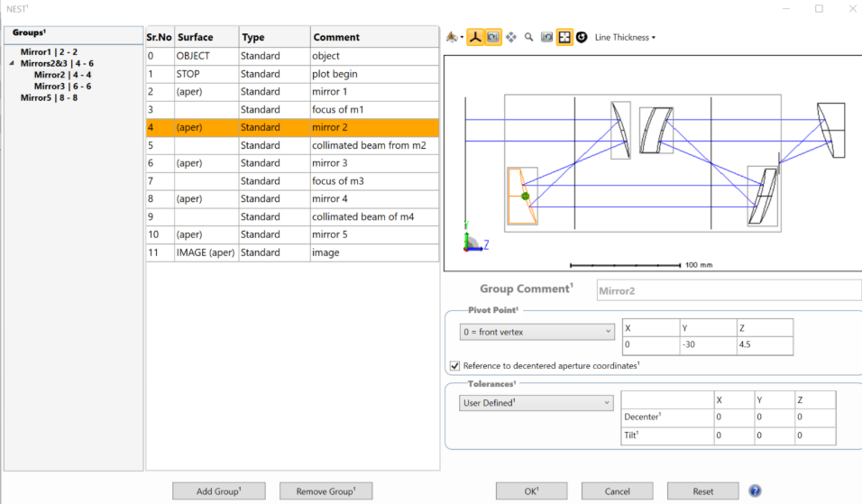Click the gray reset view icon
The image size is (862, 504).
[x=547, y=38]
